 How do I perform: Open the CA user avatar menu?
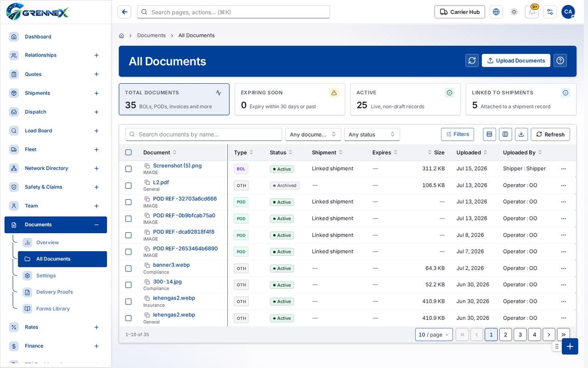click(568, 12)
